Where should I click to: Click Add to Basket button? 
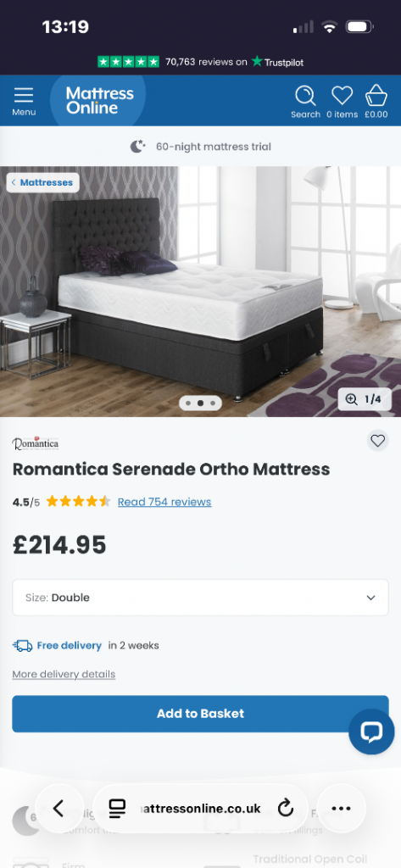click(x=200, y=714)
